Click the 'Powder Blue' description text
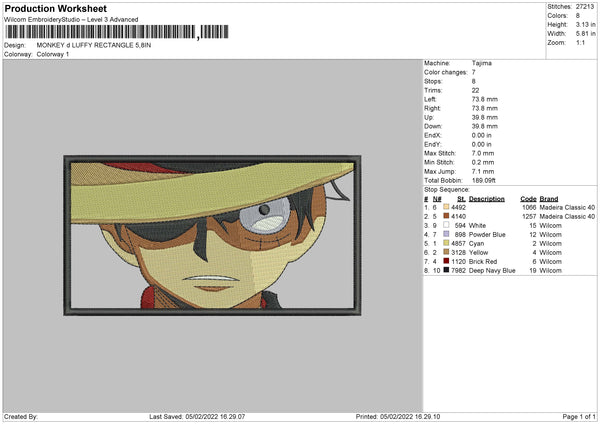 487,234
